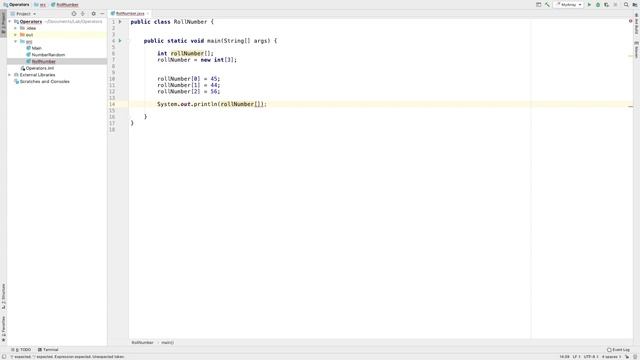The width and height of the screenshot is (640, 360).
Task: Open the TODO tool window
Action: [21, 350]
